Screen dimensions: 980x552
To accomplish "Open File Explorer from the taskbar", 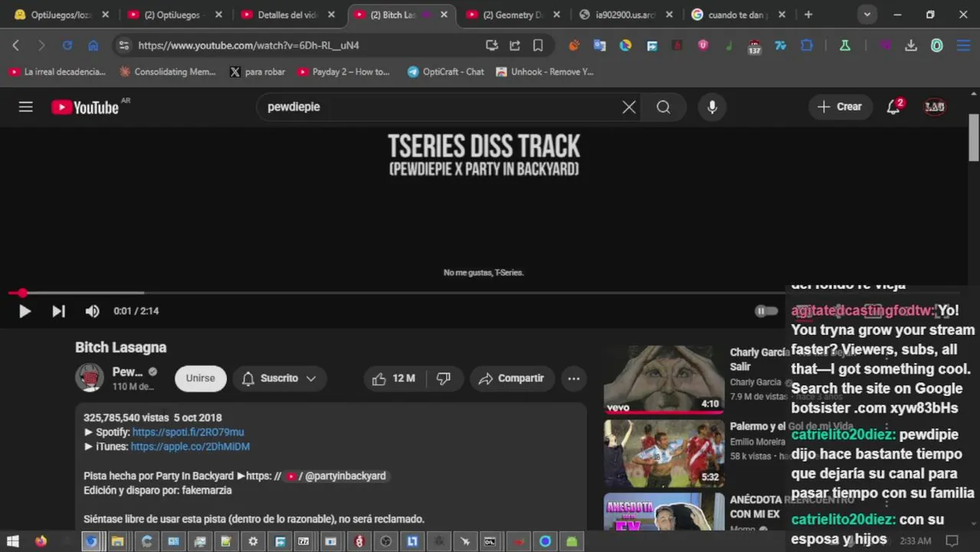I will tap(117, 541).
